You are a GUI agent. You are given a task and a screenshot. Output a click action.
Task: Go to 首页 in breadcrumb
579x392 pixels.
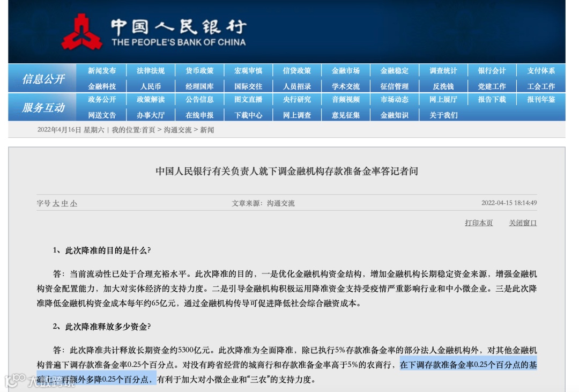tap(149, 130)
